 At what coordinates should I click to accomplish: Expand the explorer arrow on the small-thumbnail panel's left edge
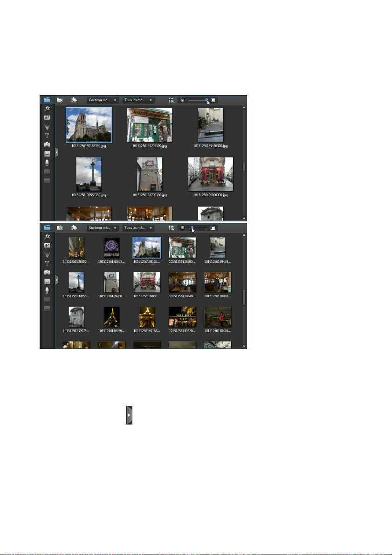point(57,281)
